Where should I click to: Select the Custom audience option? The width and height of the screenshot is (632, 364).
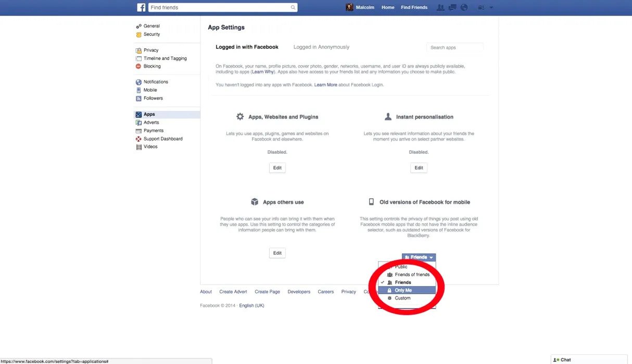click(402, 298)
